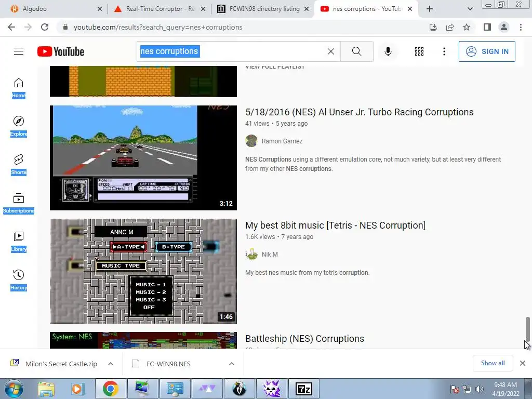Open the Nik M channel avatar
Screen dimensions: 532x399
[251, 254]
